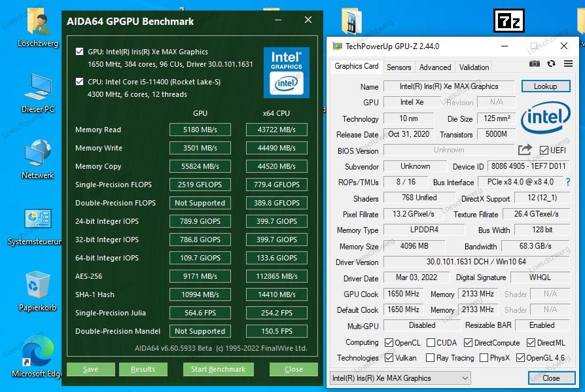
Task: Click the Device ID field in GPU-Z
Action: click(528, 166)
